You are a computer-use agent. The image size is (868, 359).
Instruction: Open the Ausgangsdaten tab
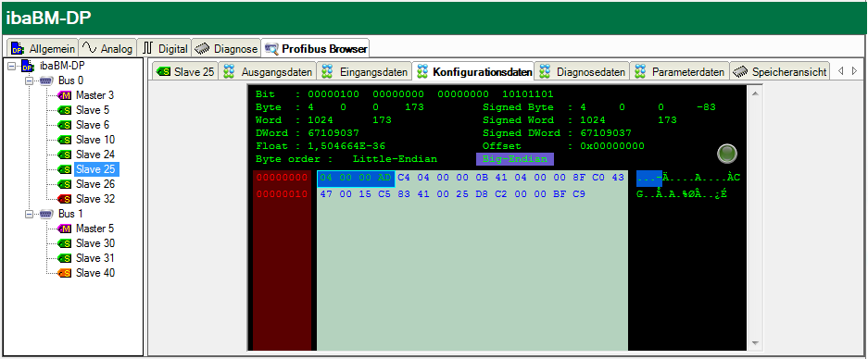point(269,71)
